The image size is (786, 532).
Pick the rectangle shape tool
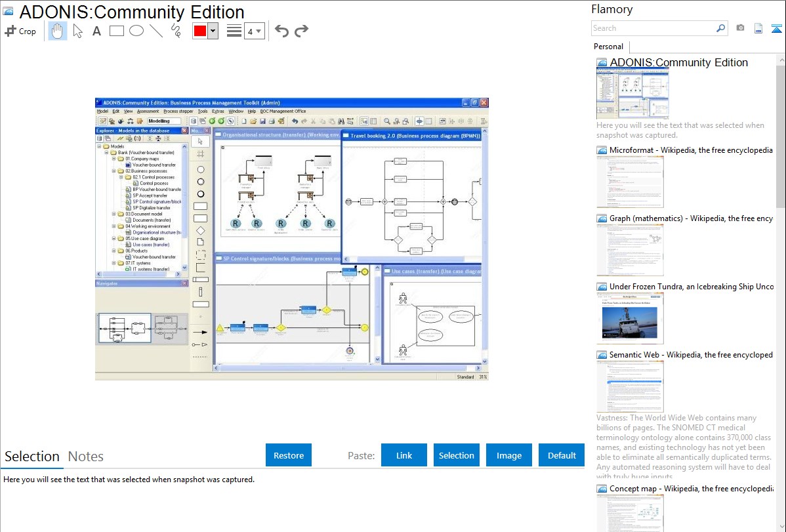tap(116, 31)
